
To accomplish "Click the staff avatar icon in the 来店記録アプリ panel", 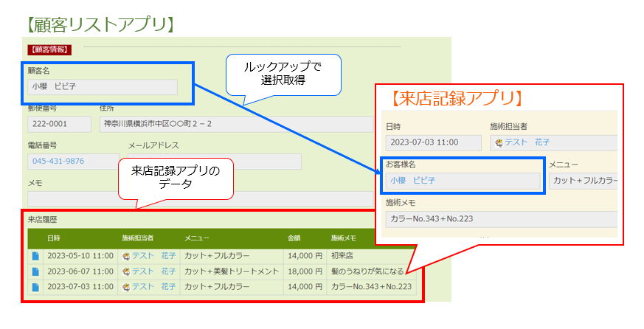I will tap(499, 143).
